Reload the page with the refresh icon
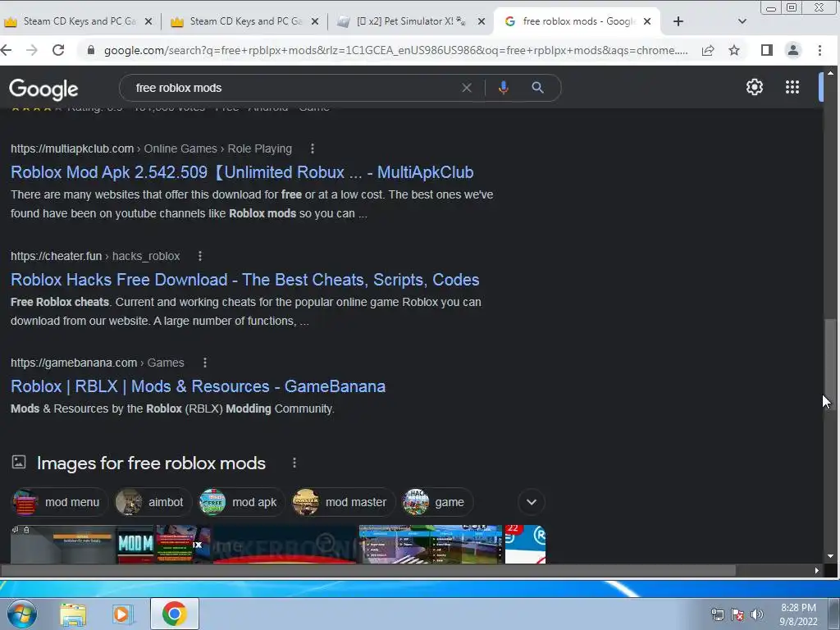This screenshot has width=840, height=630. click(58, 50)
